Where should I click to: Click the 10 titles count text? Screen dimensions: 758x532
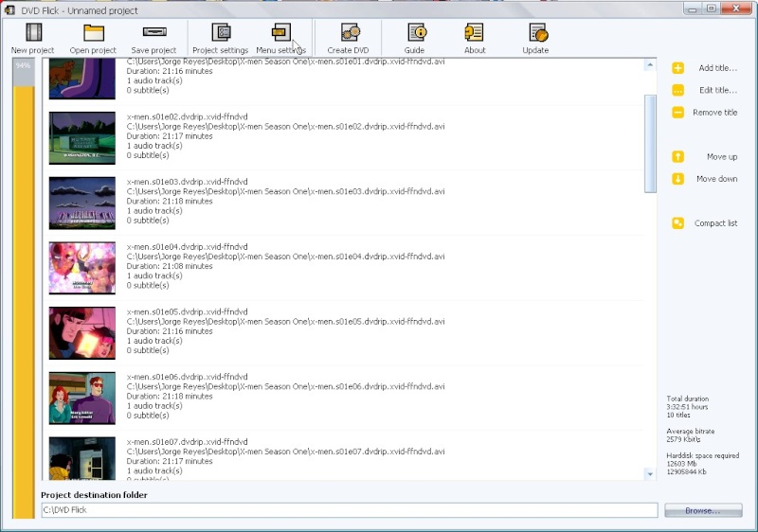[x=678, y=416]
